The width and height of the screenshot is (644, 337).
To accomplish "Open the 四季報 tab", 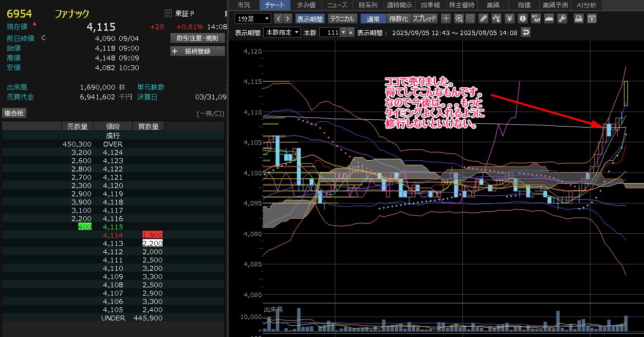I will click(430, 5).
